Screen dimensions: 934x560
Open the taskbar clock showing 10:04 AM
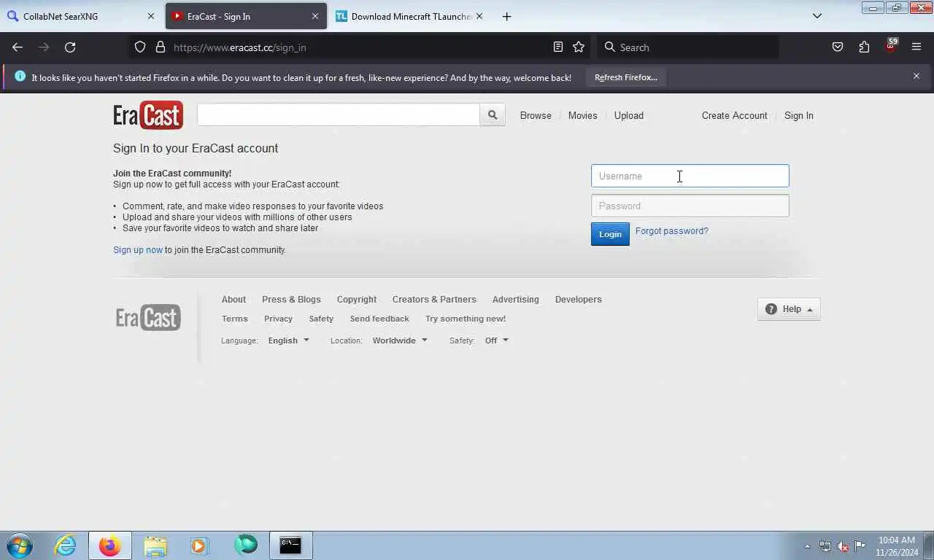pyautogui.click(x=897, y=546)
